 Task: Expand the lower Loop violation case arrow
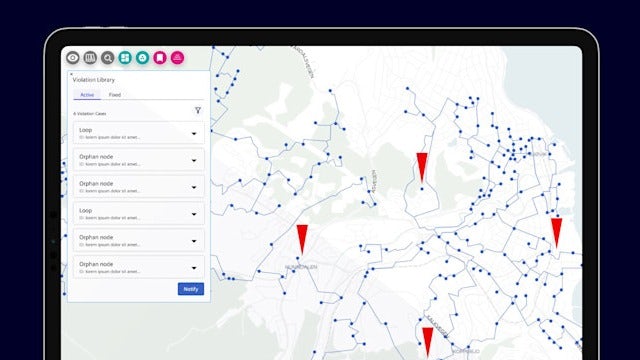coord(194,214)
